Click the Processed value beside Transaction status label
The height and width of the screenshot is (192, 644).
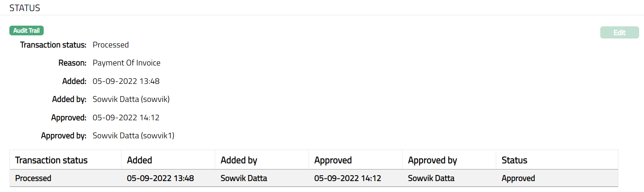110,45
